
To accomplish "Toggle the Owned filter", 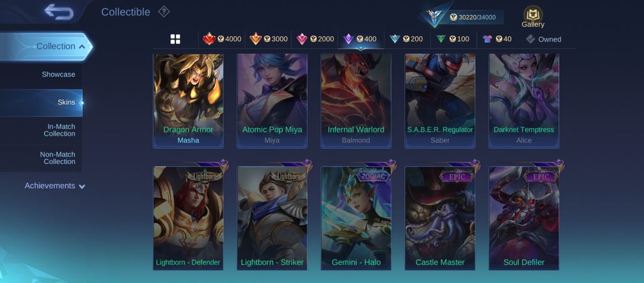I will (543, 39).
